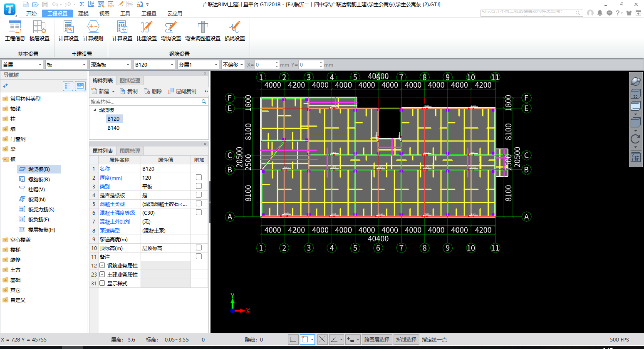The image size is (644, 349).
Task: Toggle 附加 checkbox for 顶标高(m) row
Action: [199, 248]
